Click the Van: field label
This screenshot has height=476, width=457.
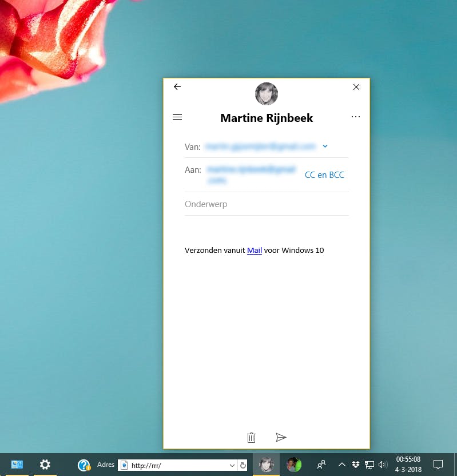pos(193,147)
